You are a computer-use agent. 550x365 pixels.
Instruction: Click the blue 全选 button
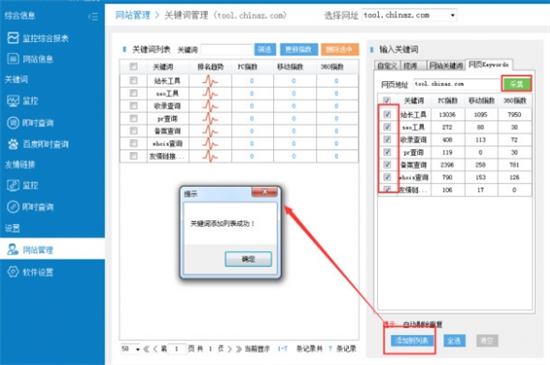tap(454, 340)
